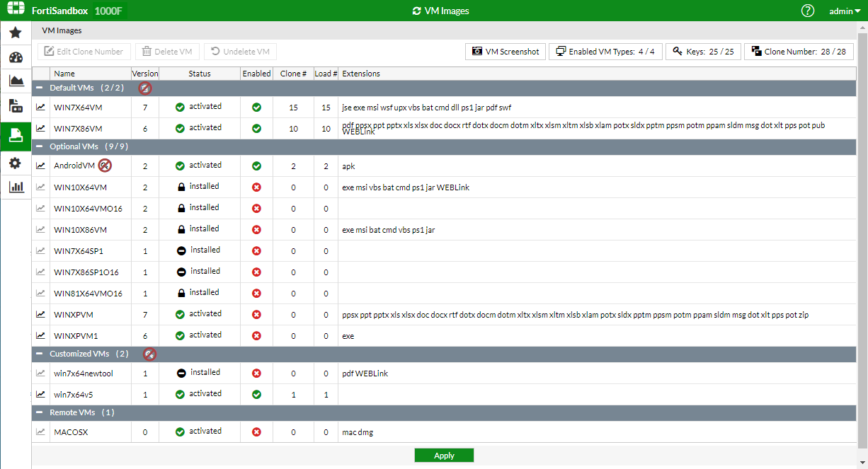
Task: Open the bar-chart Log & Report sidebar icon
Action: click(x=16, y=187)
